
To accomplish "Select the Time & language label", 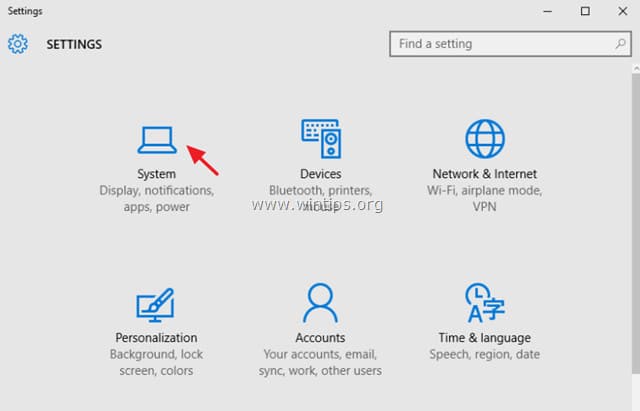I will pos(484,338).
